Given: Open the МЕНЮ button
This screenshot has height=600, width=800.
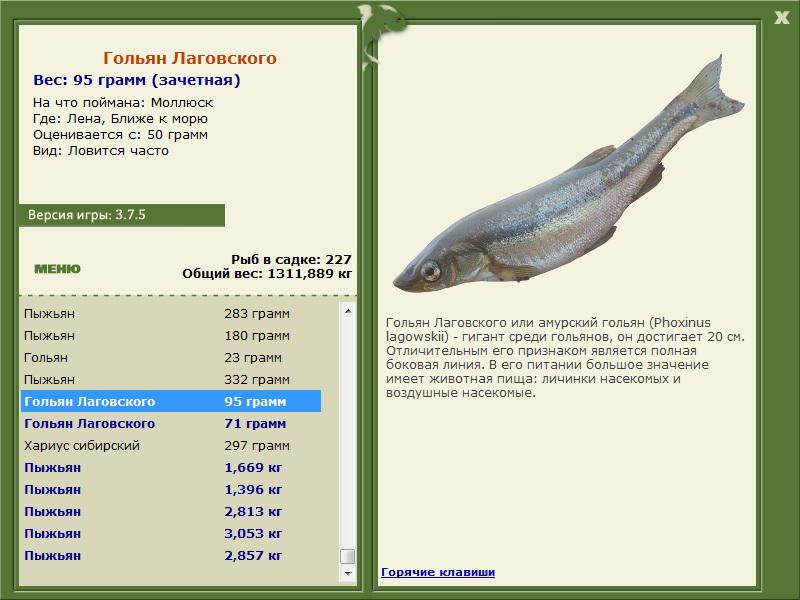Looking at the screenshot, I should click(x=57, y=269).
